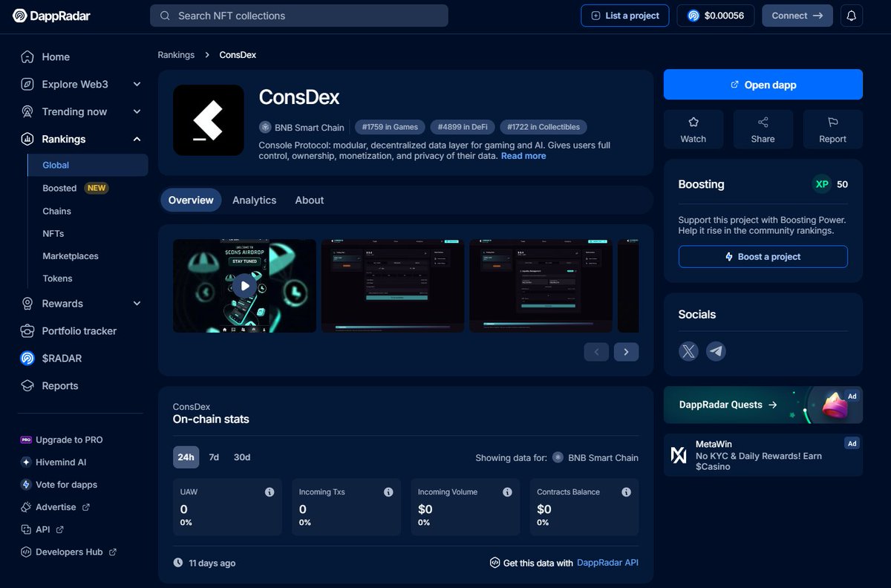This screenshot has width=891, height=588.
Task: Select the $RADAR sidebar icon
Action: click(27, 358)
